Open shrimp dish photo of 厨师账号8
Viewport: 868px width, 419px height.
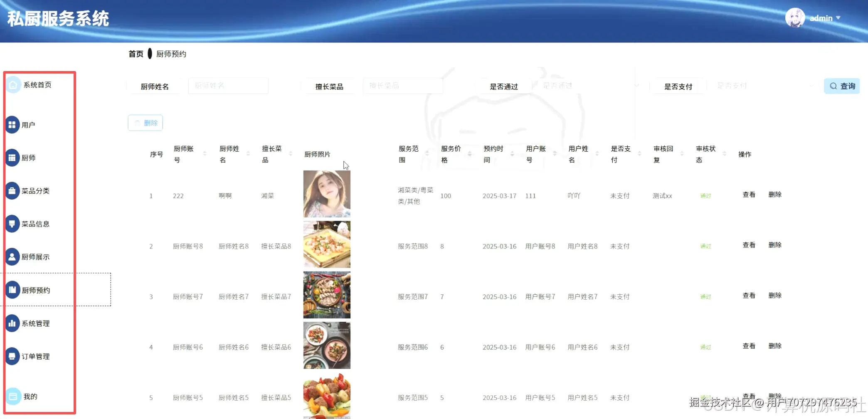click(327, 244)
